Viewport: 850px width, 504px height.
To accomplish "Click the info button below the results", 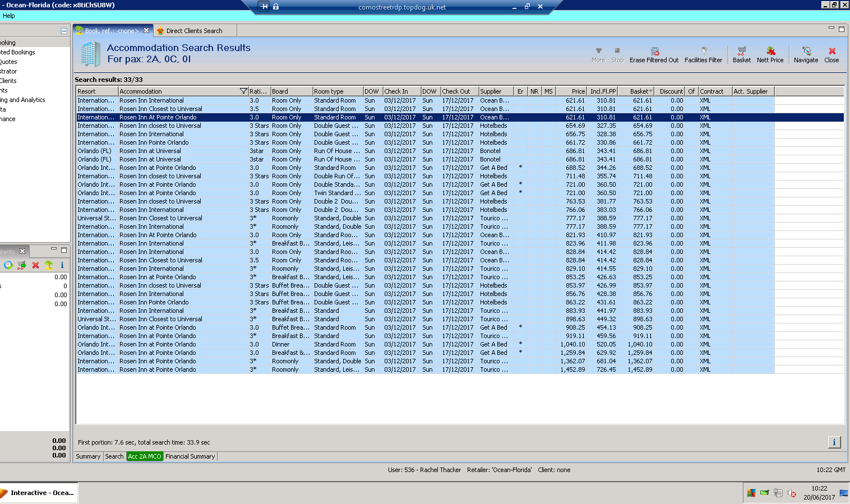I will click(834, 442).
